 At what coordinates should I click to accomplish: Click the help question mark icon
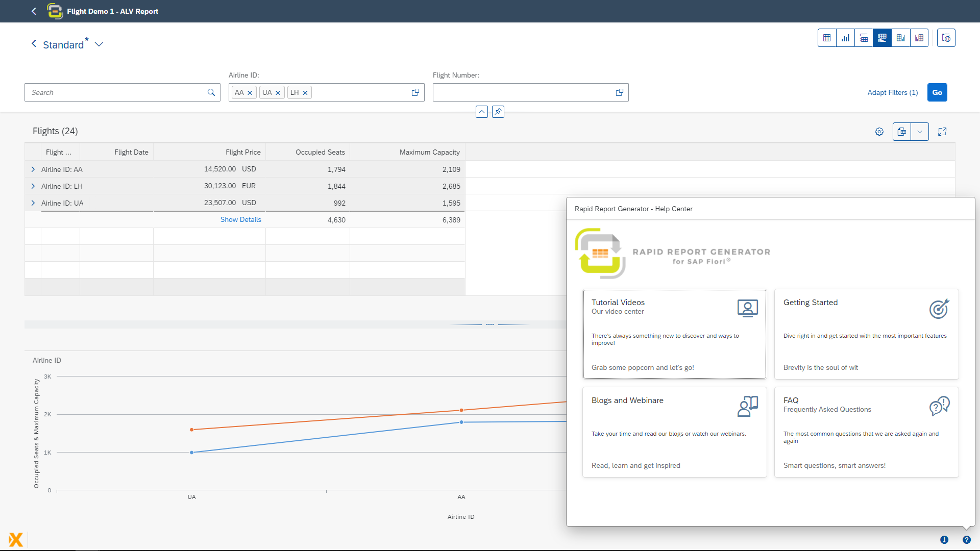(x=967, y=540)
